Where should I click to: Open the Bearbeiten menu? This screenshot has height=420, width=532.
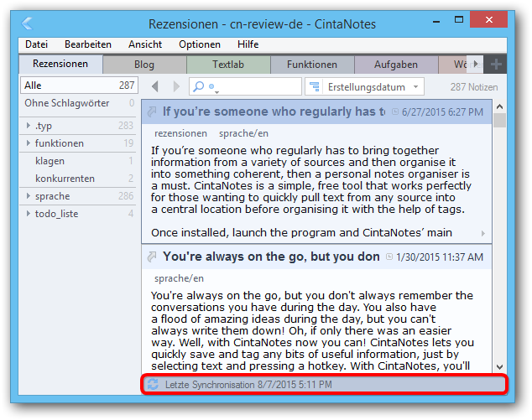tap(88, 44)
